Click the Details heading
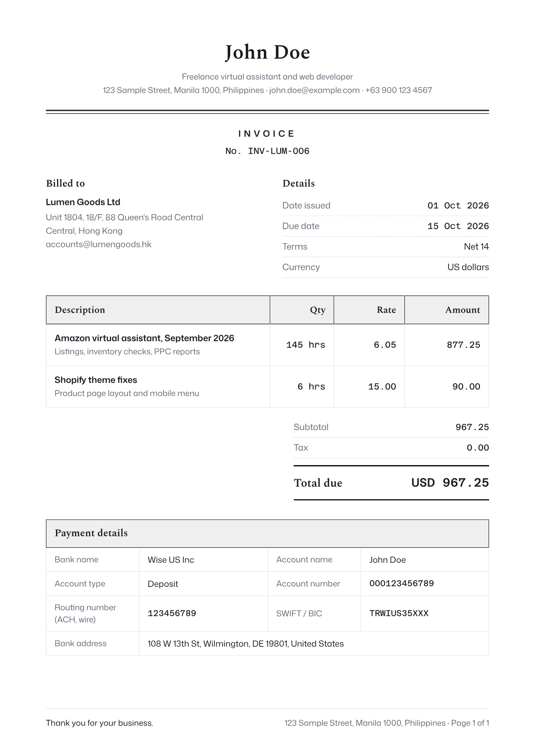Viewport: 535px width, 756px height. point(298,183)
